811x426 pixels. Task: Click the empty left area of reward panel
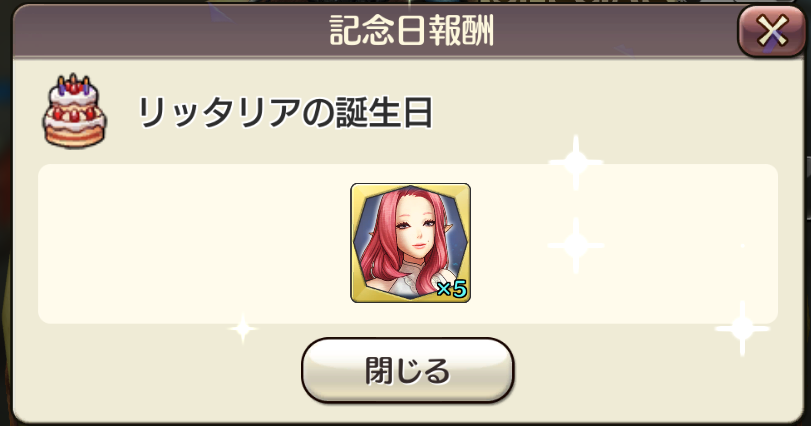194,244
